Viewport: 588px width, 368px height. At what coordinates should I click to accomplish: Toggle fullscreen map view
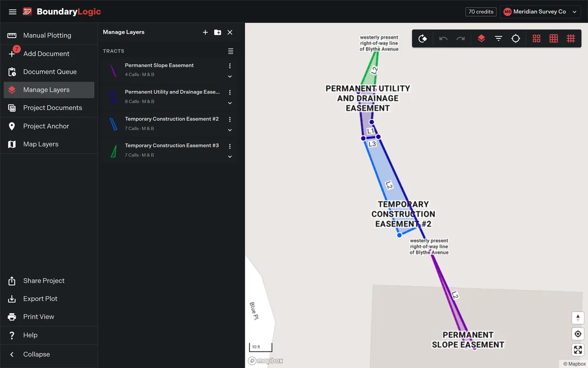click(x=578, y=350)
